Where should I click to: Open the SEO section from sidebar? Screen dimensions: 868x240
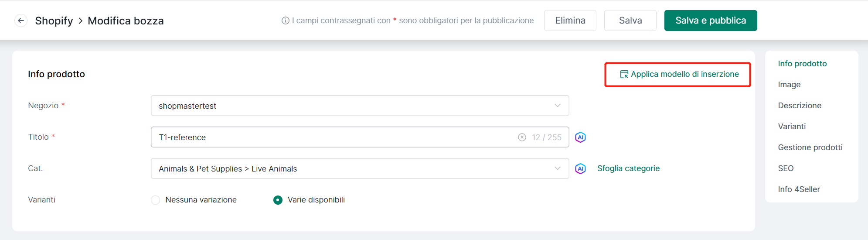[x=786, y=168]
